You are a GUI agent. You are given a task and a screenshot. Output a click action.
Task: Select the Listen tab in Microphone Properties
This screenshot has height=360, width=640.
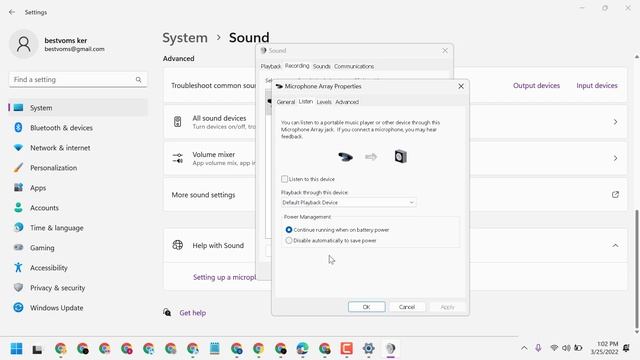(306, 101)
